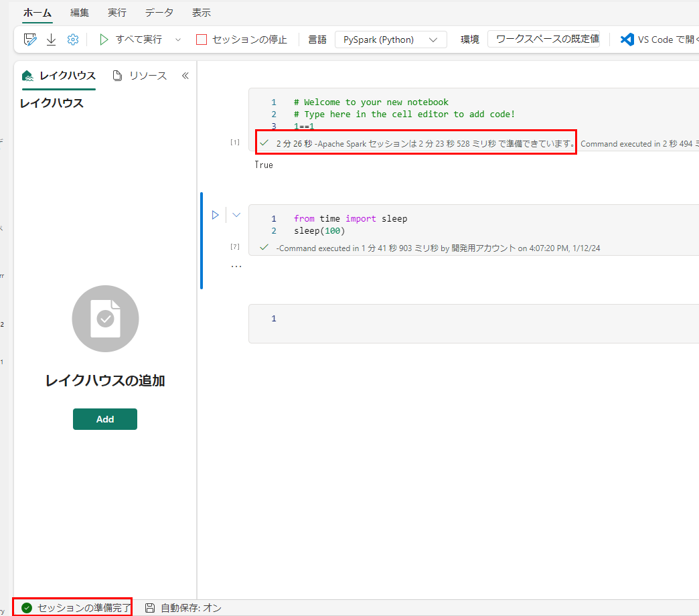Open the ホーム ribbon tab
The width and height of the screenshot is (699, 616).
tap(37, 13)
